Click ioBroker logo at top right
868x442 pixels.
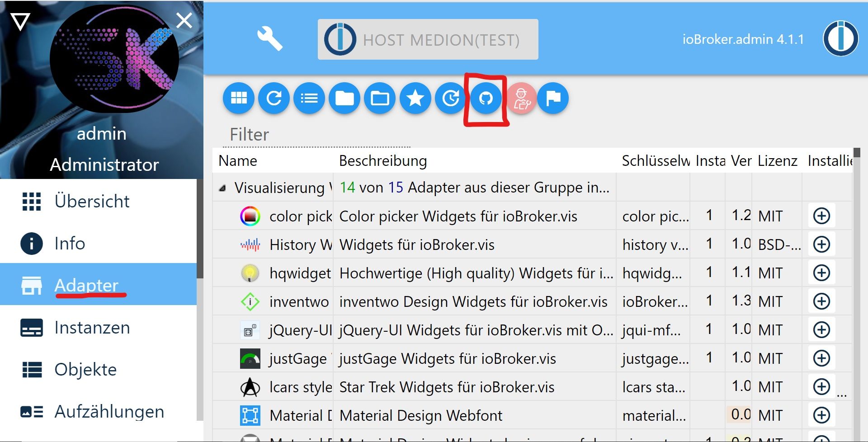point(840,38)
